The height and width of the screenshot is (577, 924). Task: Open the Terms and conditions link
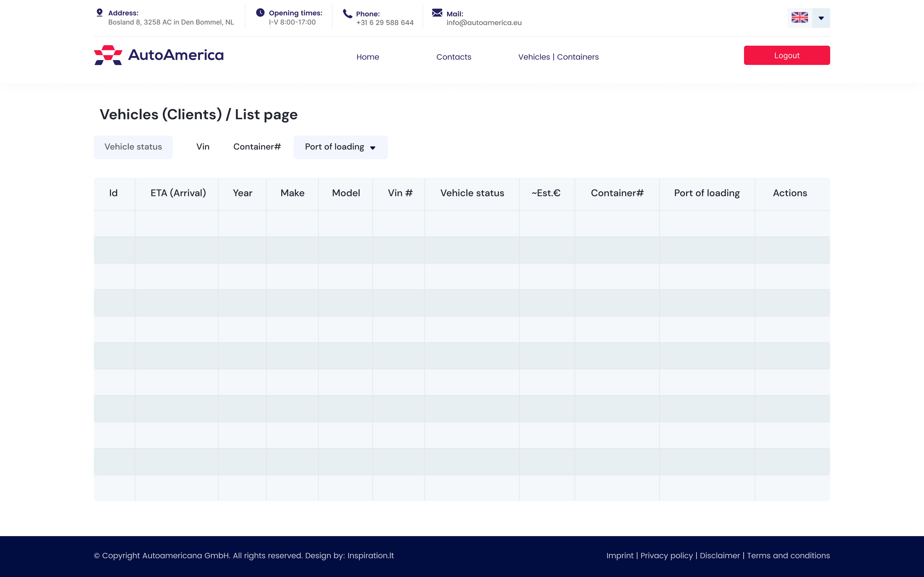(x=788, y=556)
